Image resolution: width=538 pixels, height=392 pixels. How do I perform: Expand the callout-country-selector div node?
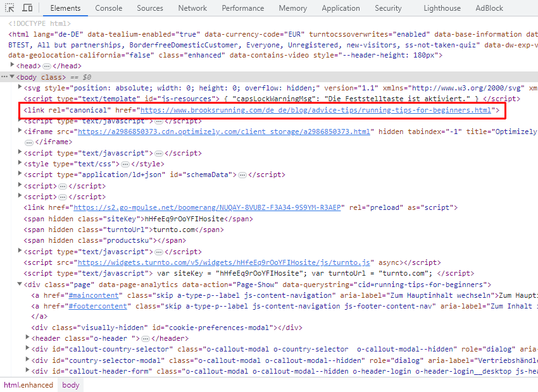(x=27, y=348)
